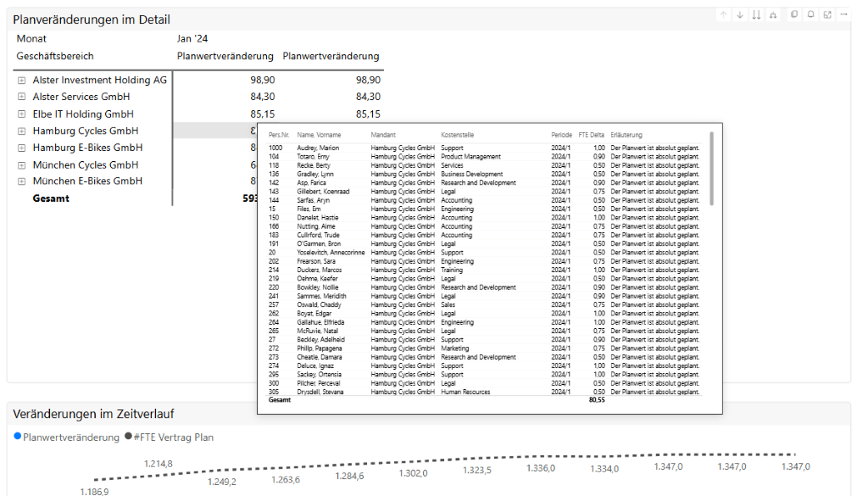Click first 85,15 value for Elbe IT Holding
This screenshot has width=868, height=496.
263,114
